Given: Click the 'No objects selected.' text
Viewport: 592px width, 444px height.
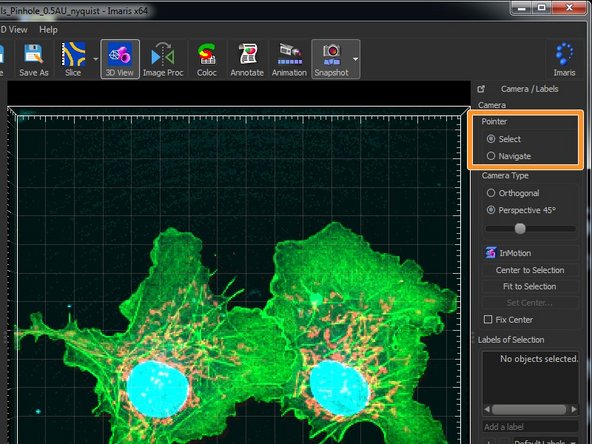Looking at the screenshot, I should click(539, 359).
